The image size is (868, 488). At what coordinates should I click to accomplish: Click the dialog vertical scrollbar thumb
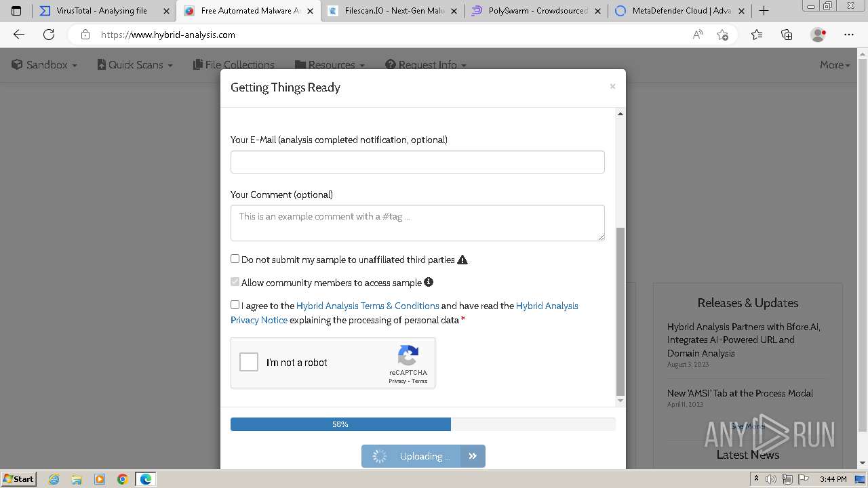point(620,311)
